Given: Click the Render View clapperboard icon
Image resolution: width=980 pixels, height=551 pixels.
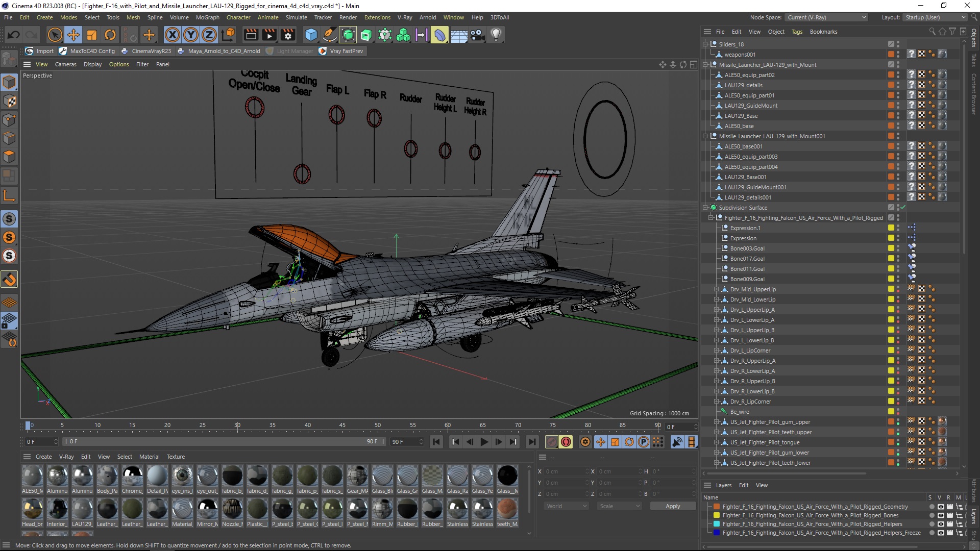Looking at the screenshot, I should [x=251, y=35].
